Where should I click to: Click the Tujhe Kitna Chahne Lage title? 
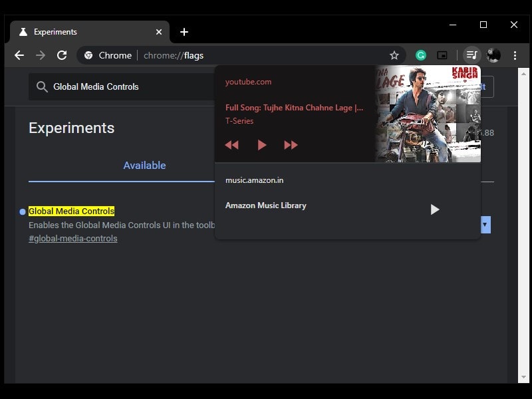(294, 108)
